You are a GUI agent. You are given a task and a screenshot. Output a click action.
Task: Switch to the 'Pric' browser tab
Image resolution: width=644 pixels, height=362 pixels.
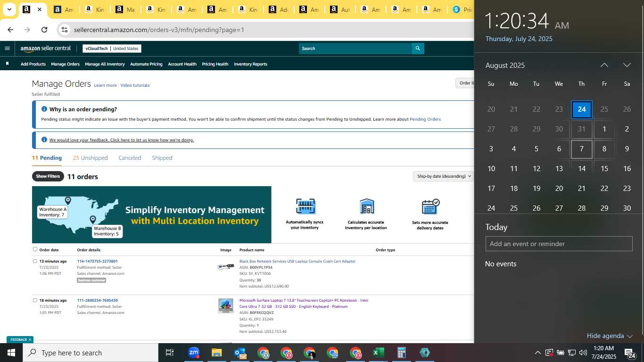click(462, 9)
